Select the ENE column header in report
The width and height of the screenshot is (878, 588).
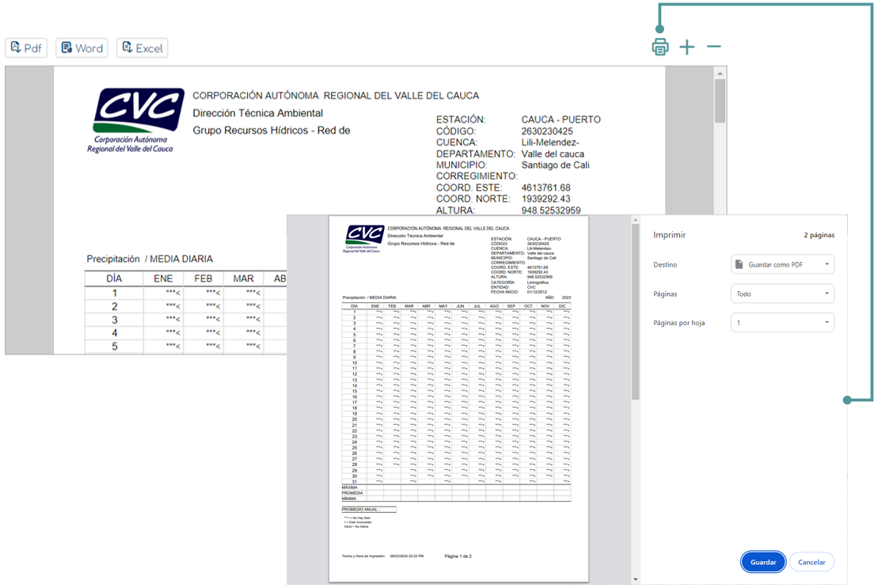(x=163, y=279)
